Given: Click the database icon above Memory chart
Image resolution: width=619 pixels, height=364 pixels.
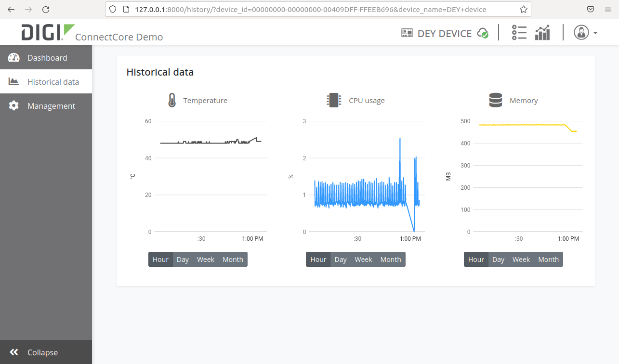Looking at the screenshot, I should tap(495, 100).
